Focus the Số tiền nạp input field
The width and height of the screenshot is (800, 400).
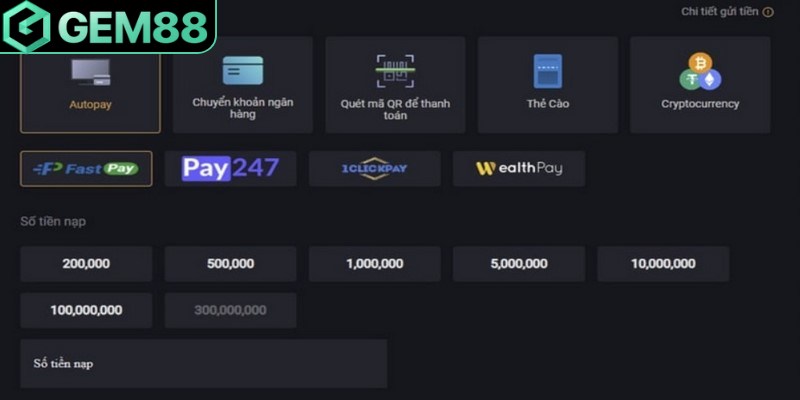tap(203, 364)
